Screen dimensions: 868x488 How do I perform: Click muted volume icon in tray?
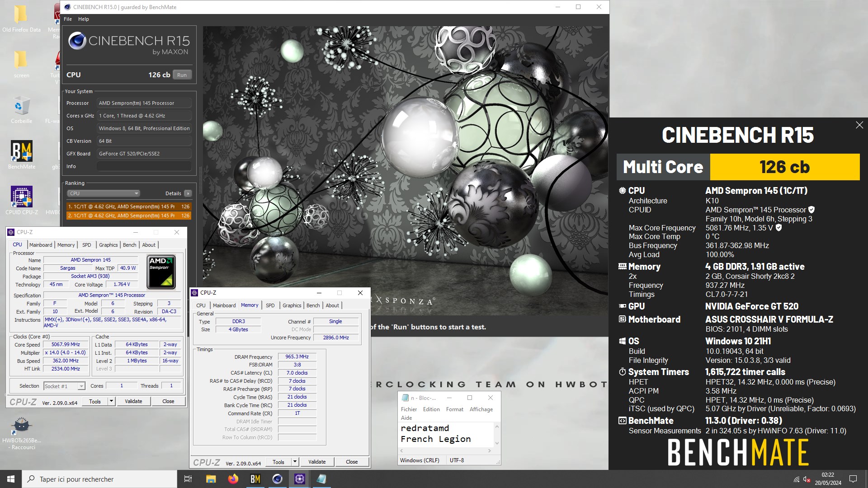pyautogui.click(x=807, y=479)
